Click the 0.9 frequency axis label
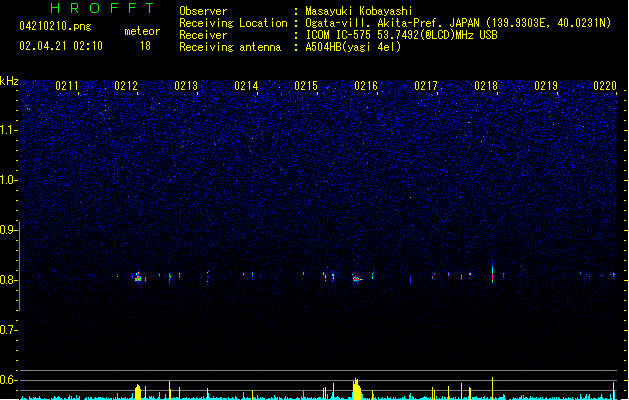Viewport: 629px width, 400px height. (x=8, y=230)
